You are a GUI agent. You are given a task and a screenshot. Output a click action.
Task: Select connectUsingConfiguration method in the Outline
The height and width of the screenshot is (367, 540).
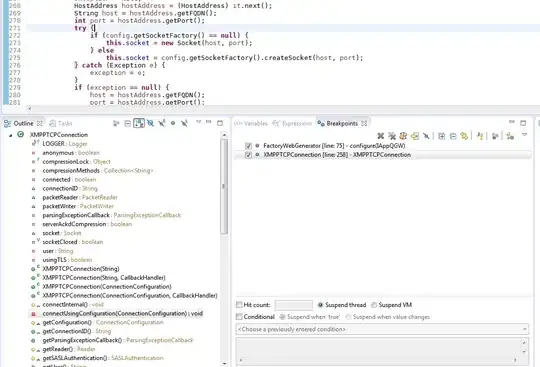pyautogui.click(x=123, y=314)
